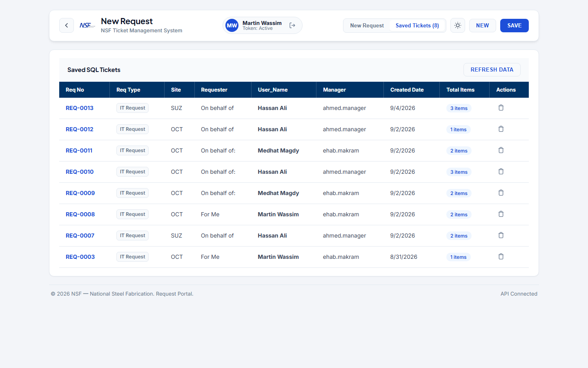Click the 3 items badge for REQ-0013

459,108
